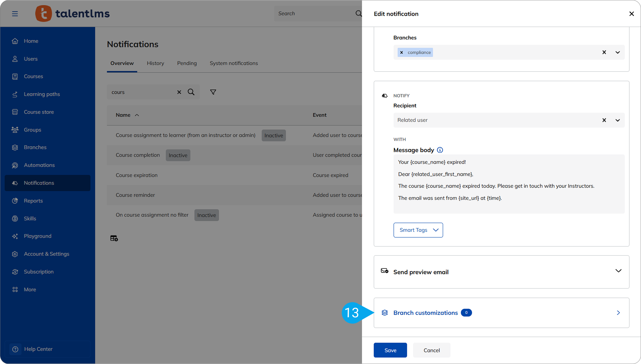The height and width of the screenshot is (364, 641).
Task: Click the TalentLMS logo
Action: pos(72,13)
